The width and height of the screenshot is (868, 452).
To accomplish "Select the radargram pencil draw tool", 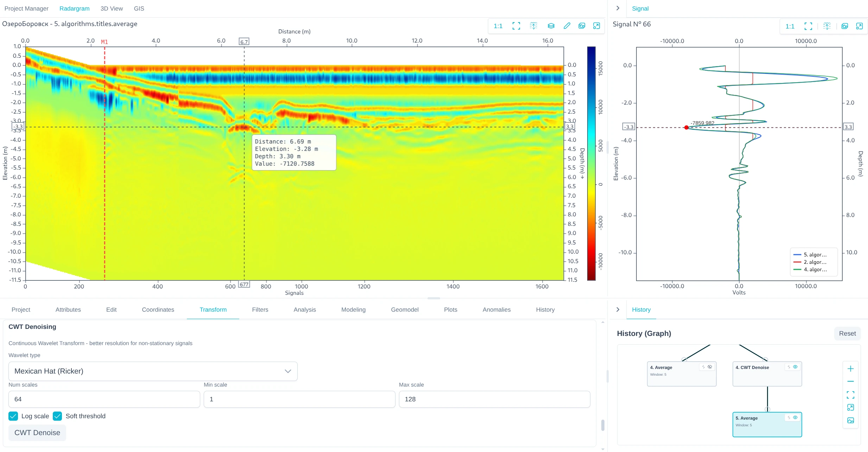I will click(567, 26).
